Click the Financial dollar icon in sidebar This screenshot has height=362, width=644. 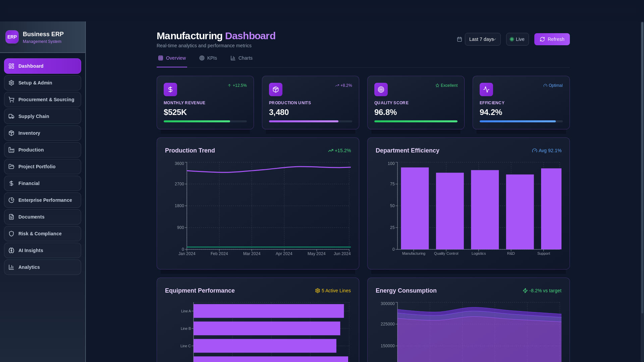click(11, 183)
